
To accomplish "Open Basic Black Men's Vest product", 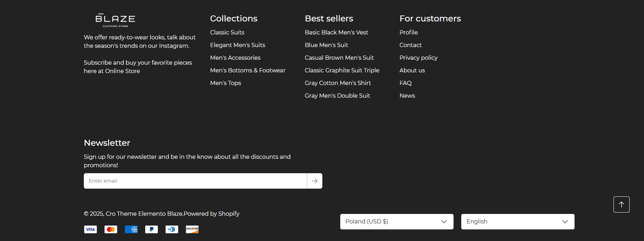I will coord(336,32).
